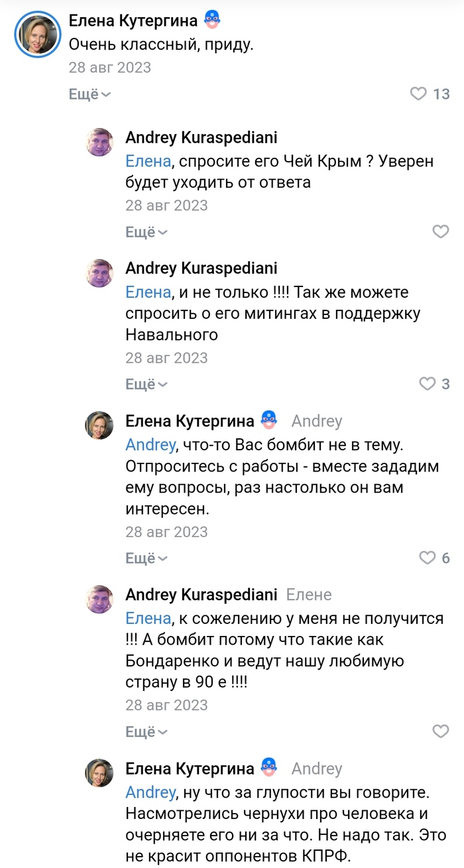Open Елена Кутергина's avatar on the top comment
This screenshot has width=464, height=868.
(38, 34)
